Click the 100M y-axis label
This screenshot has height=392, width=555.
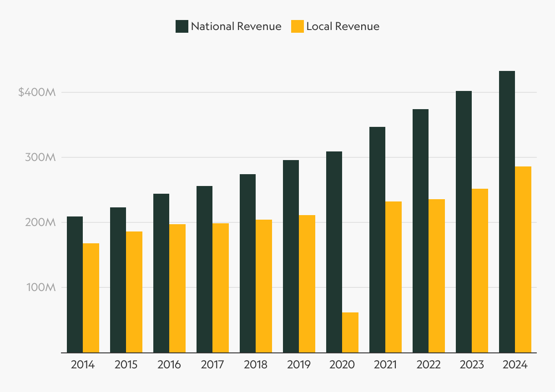(x=42, y=287)
